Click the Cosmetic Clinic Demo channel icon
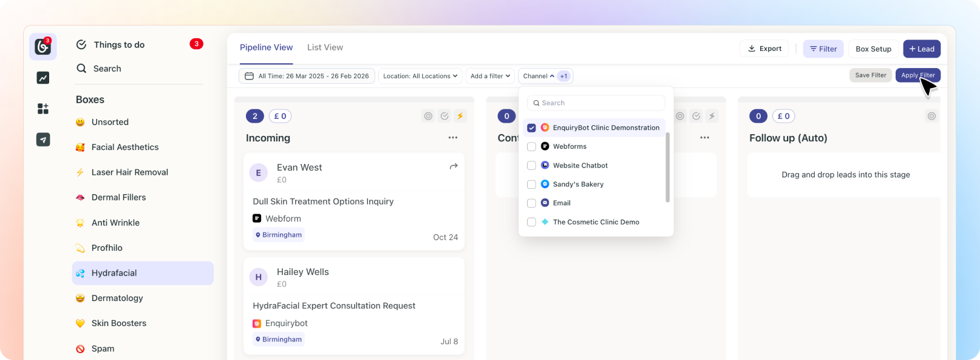980x360 pixels. (545, 222)
